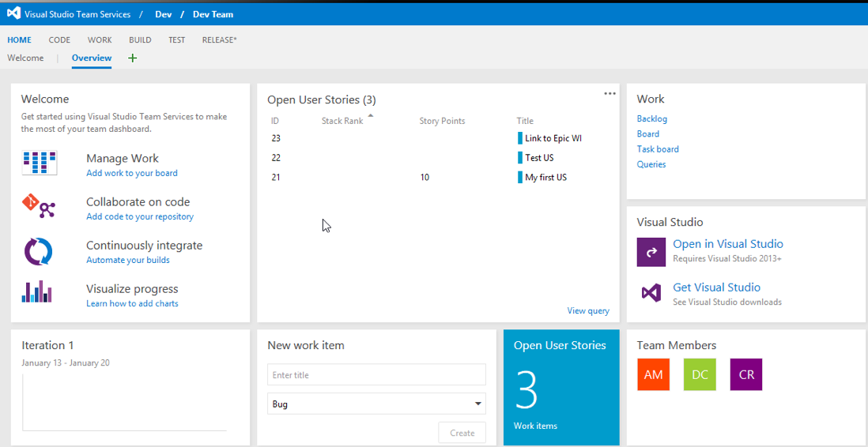Expand the Bug work item type dropdown
The width and height of the screenshot is (868, 447).
[x=477, y=404]
